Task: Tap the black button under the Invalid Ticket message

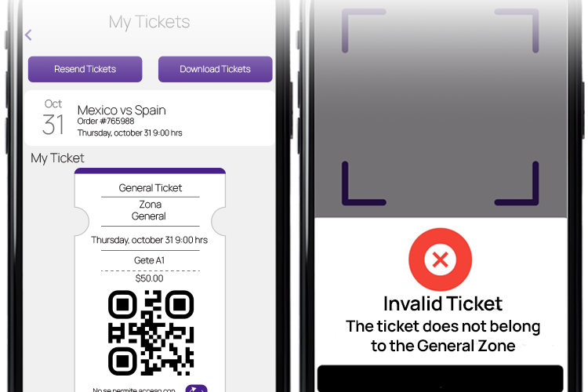Action: 441,379
